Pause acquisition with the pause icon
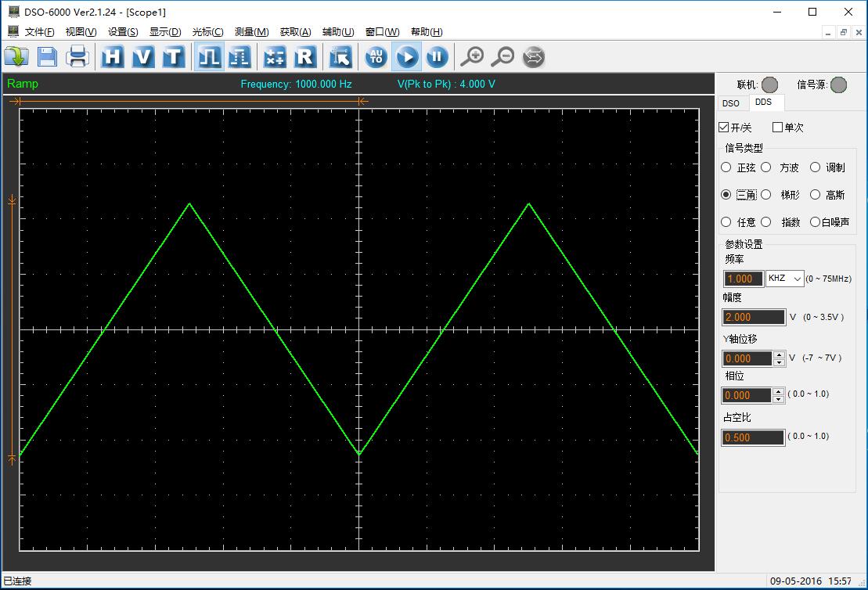Viewport: 868px width, 590px height. point(437,56)
